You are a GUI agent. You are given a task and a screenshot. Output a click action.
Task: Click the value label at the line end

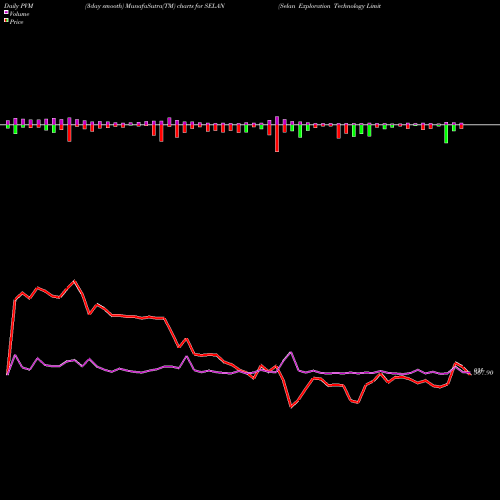[483, 372]
